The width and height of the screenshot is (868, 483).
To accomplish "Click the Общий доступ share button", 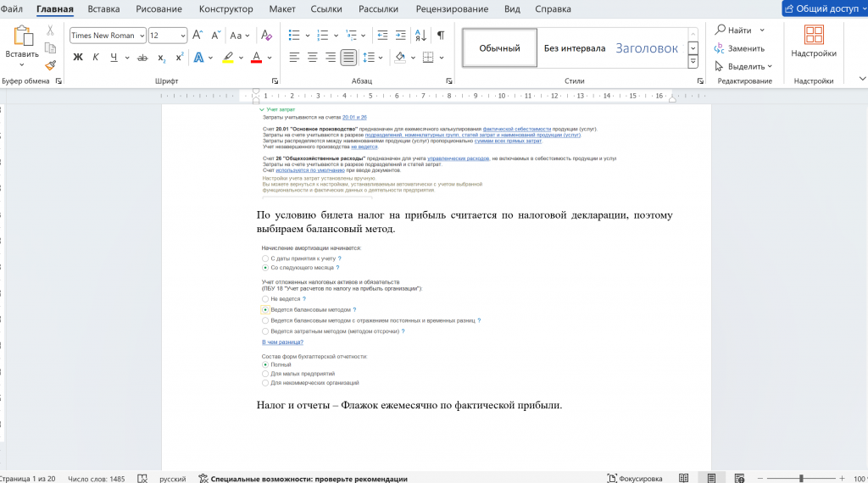I will coord(825,8).
